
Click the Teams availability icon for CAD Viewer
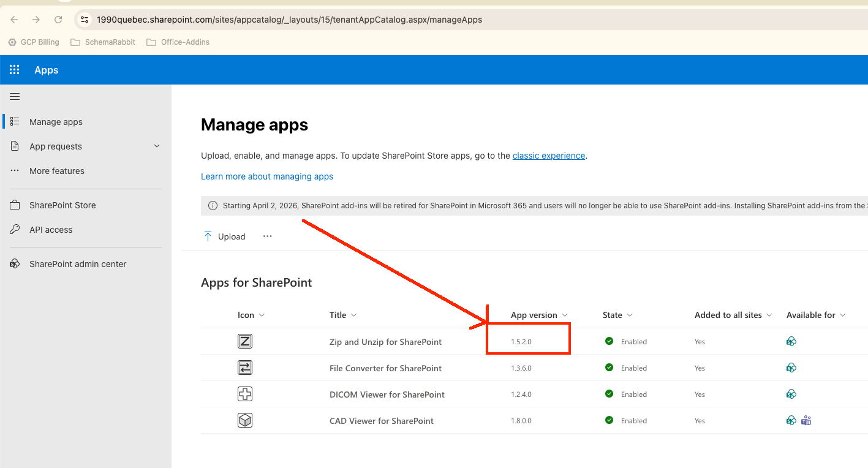[806, 420]
